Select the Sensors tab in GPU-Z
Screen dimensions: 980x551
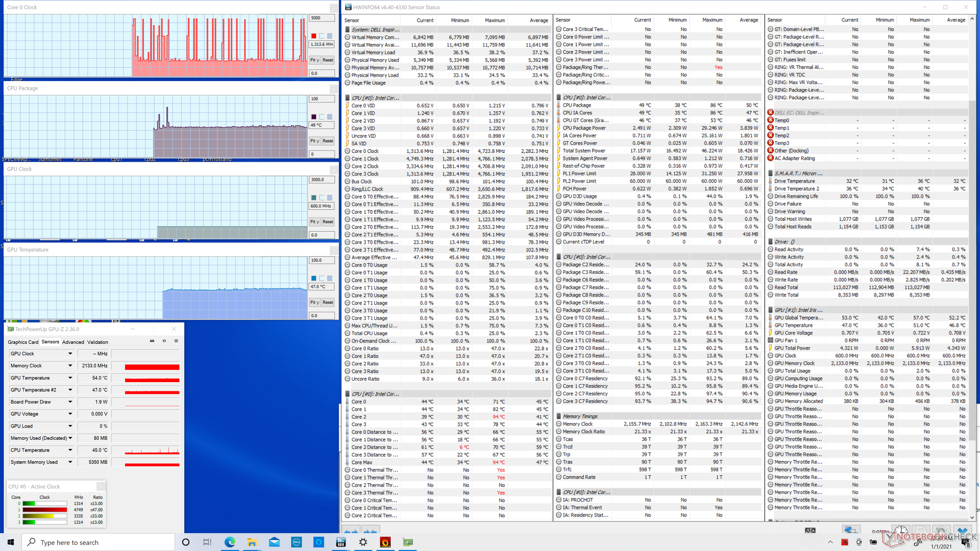[50, 342]
